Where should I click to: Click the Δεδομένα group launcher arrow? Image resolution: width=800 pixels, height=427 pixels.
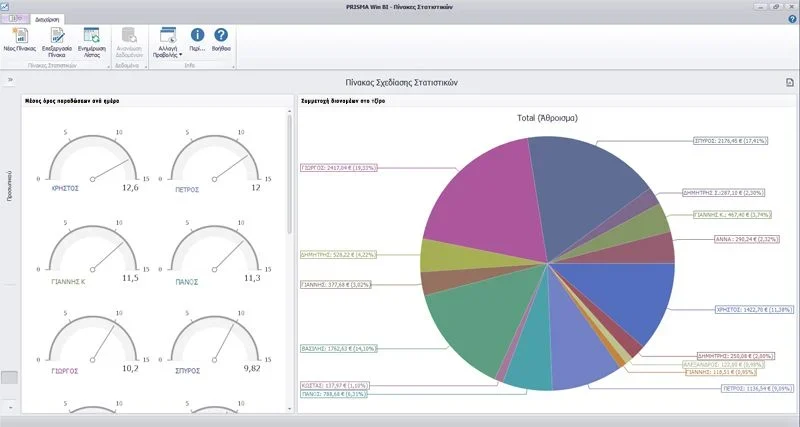[x=146, y=67]
